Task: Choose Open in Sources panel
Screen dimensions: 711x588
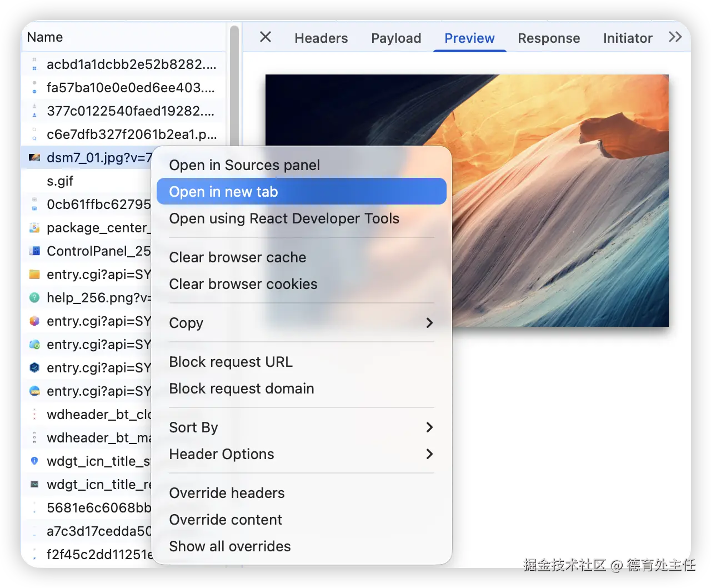Action: pos(302,165)
